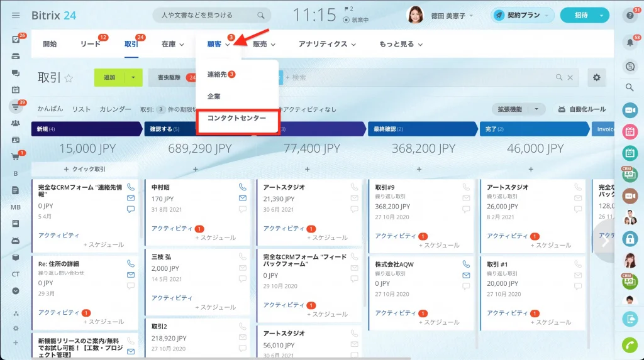Open calendar icon in left sidebar
Viewport: 644px width, 360px height.
[16, 89]
